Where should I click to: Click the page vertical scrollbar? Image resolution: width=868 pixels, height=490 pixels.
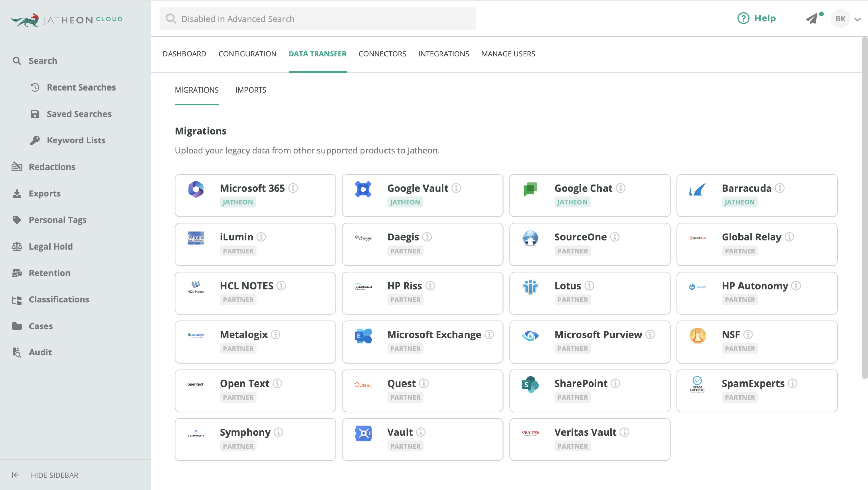click(x=865, y=208)
